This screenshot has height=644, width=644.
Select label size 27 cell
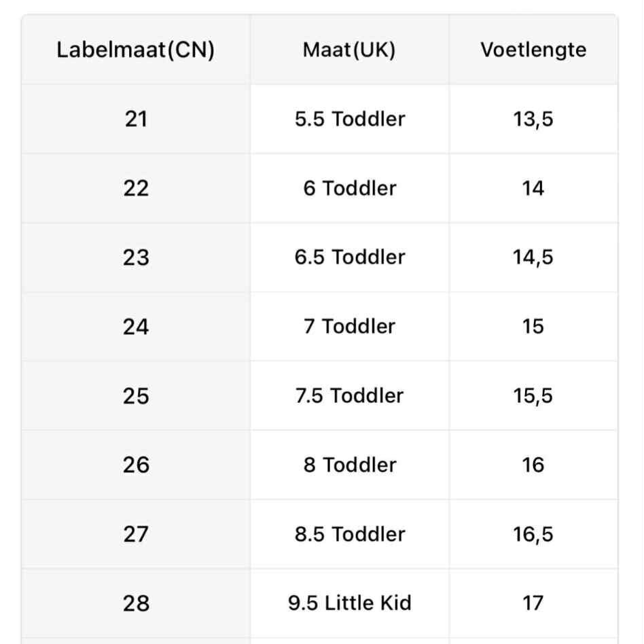(136, 535)
